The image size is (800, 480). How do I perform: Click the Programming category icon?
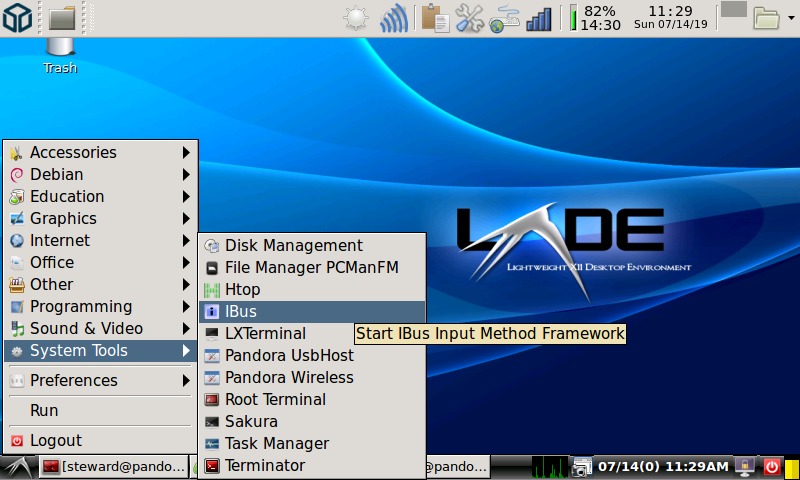coord(17,307)
